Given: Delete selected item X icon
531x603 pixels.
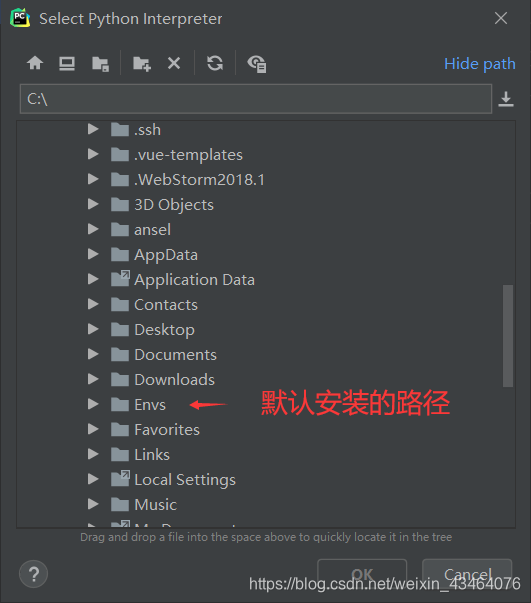Looking at the screenshot, I should click(174, 63).
